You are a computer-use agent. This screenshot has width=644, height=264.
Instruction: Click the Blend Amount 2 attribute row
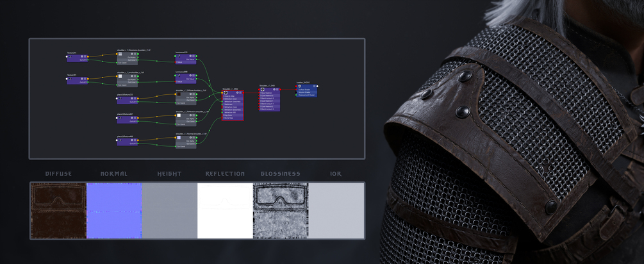pyautogui.click(x=270, y=109)
